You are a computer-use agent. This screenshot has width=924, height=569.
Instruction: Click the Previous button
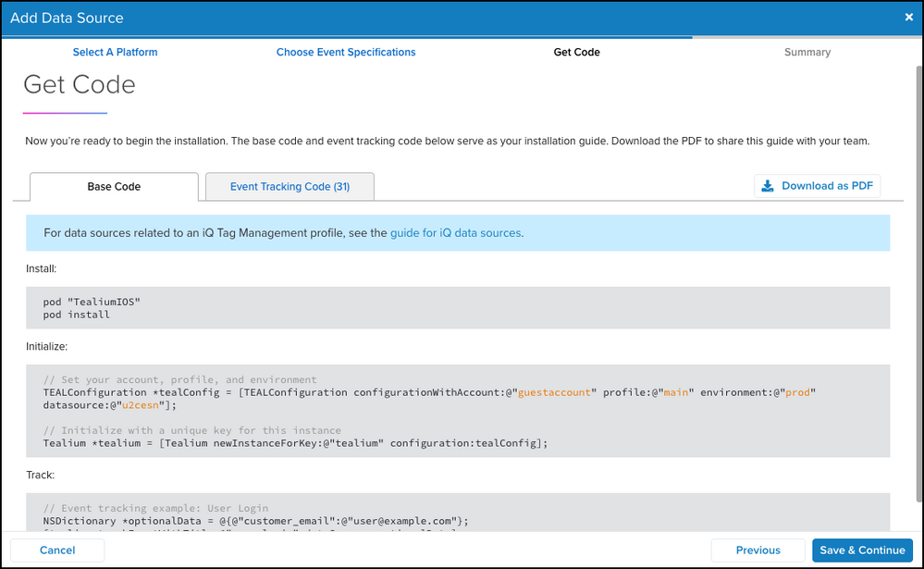tap(758, 550)
